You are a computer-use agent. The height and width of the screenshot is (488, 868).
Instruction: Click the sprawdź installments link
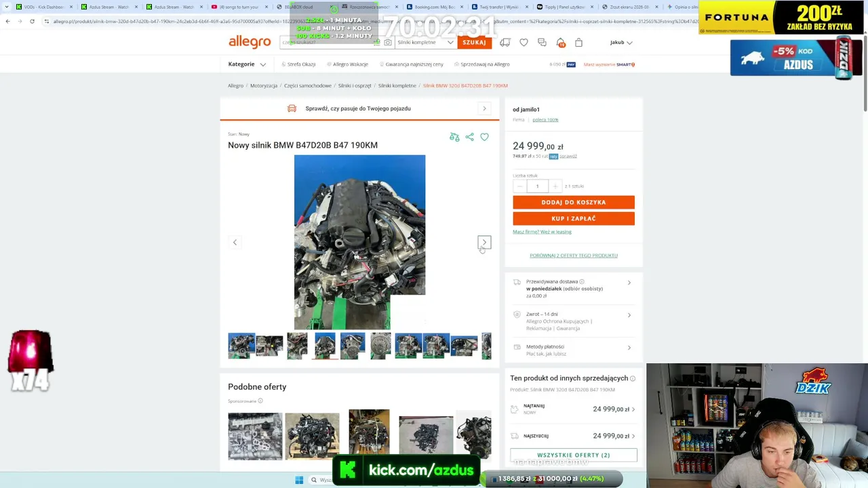(568, 157)
